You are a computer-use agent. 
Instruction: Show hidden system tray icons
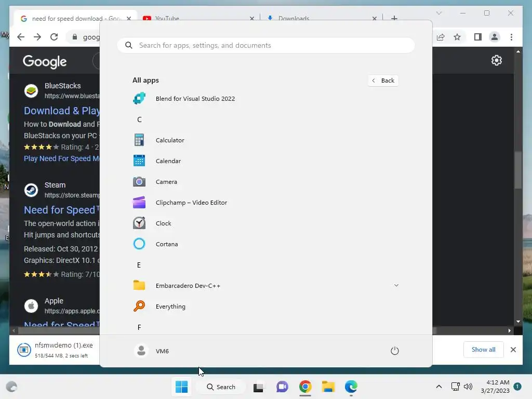[x=438, y=387]
